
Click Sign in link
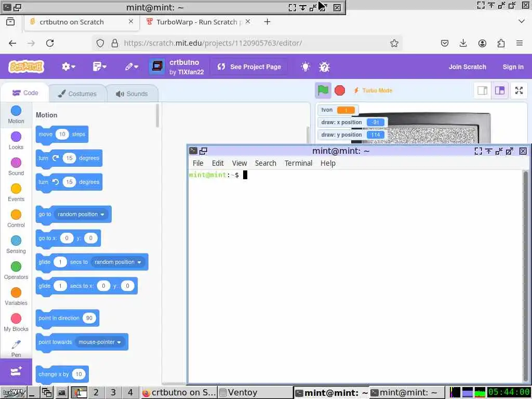point(513,67)
